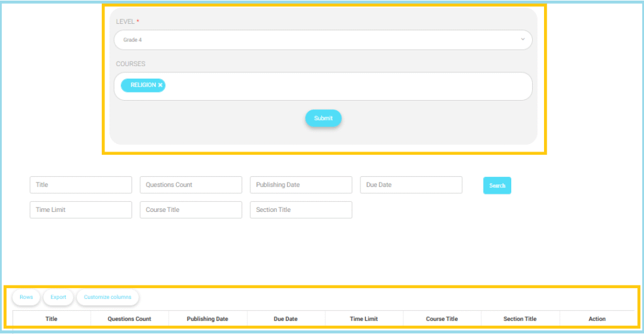The width and height of the screenshot is (644, 334).
Task: Sort by the Title column header
Action: pyautogui.click(x=52, y=319)
